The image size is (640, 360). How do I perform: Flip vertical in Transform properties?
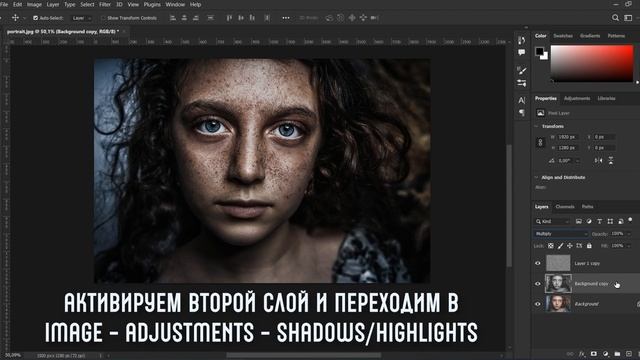pyautogui.click(x=611, y=161)
